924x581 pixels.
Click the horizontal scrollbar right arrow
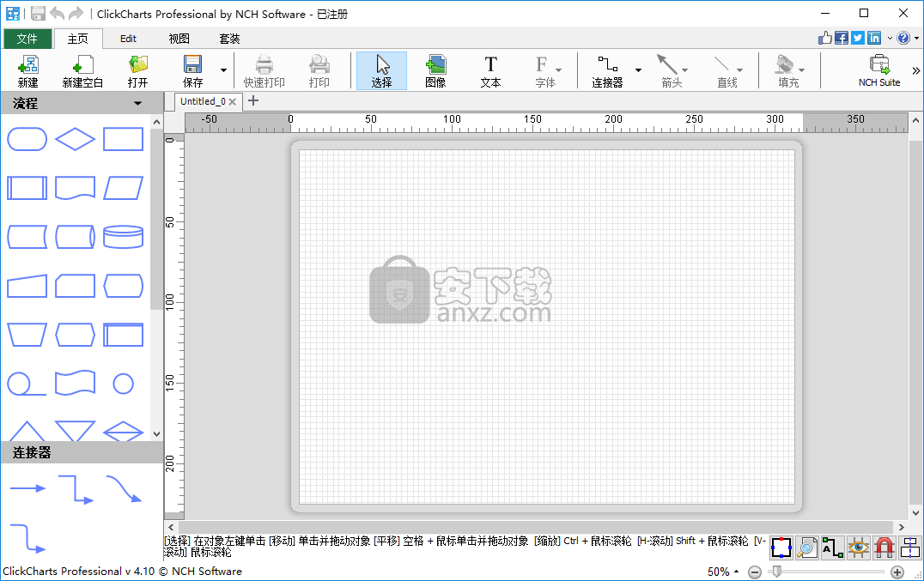click(901, 527)
